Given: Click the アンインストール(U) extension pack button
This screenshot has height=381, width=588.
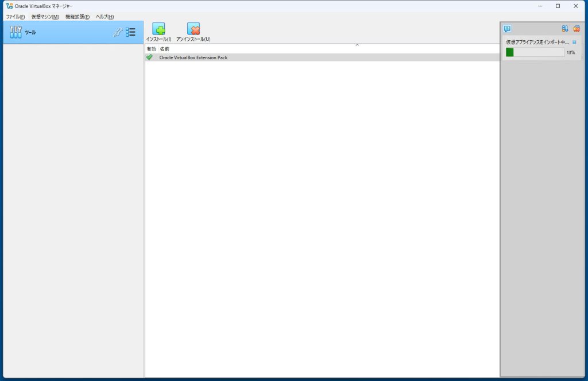Looking at the screenshot, I should tap(193, 32).
